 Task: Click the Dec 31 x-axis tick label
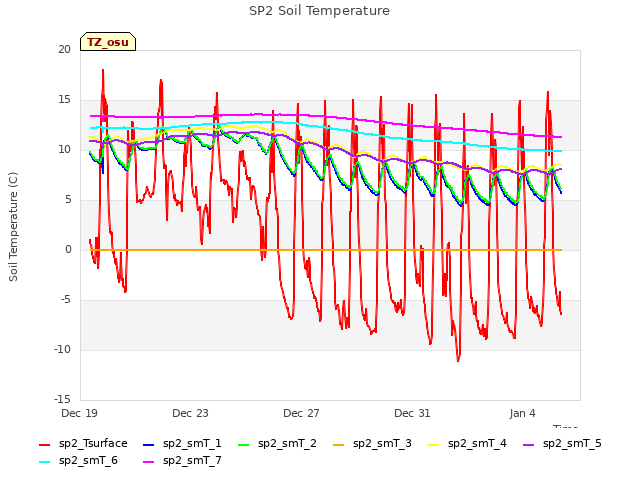(x=412, y=413)
